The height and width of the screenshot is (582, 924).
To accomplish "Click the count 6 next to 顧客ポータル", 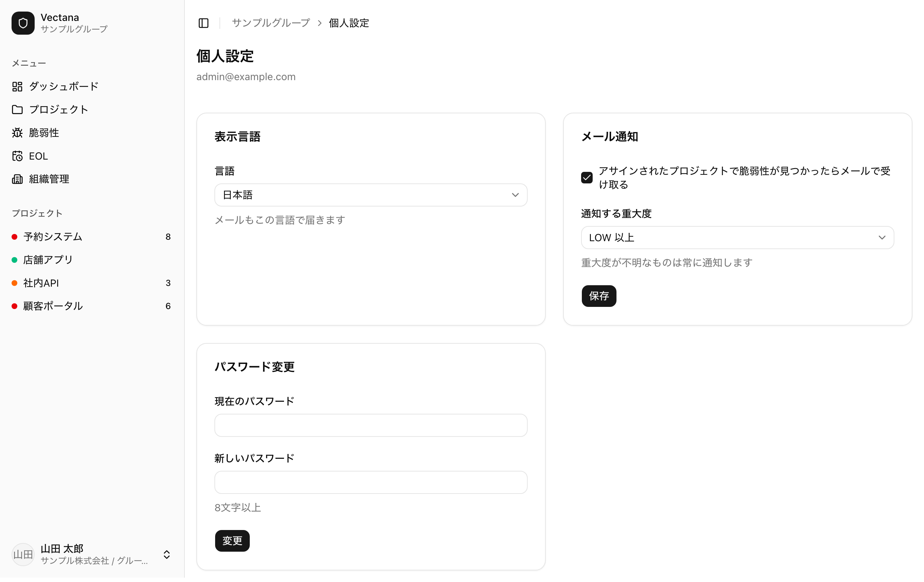I will pyautogui.click(x=168, y=306).
